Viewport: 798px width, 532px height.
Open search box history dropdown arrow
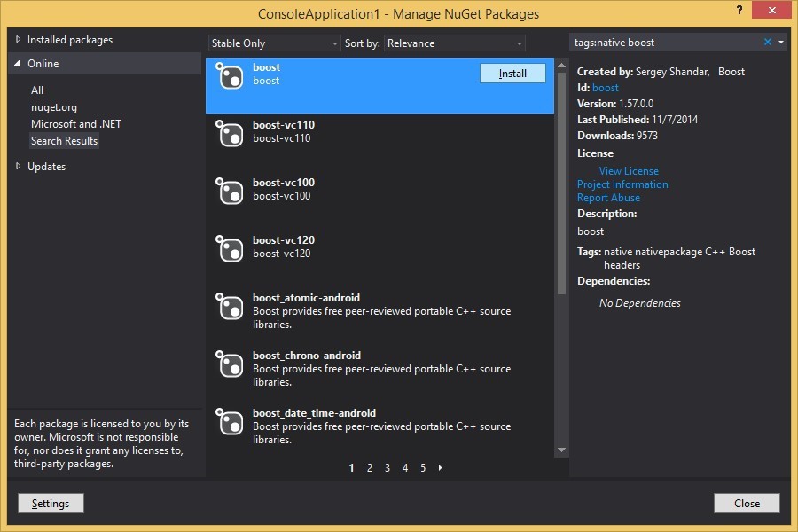click(781, 43)
